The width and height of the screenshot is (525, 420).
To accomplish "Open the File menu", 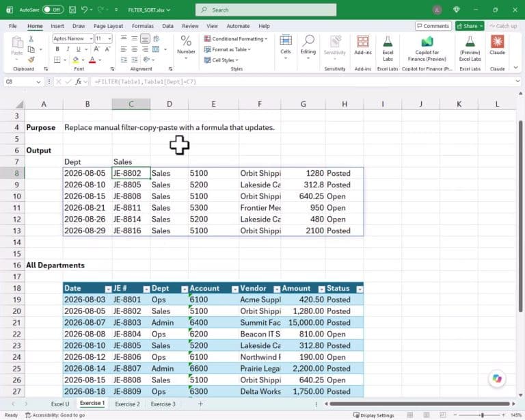I will coord(13,26).
